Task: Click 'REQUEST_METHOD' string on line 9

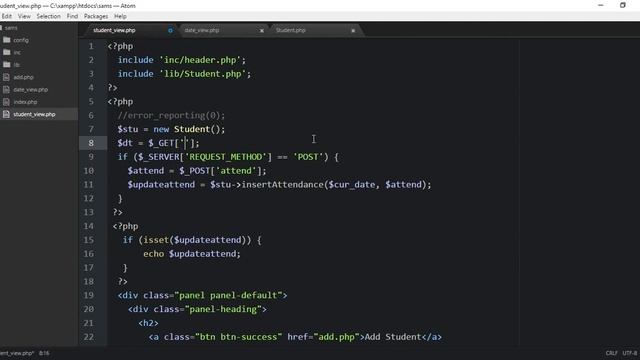Action: 226,157
